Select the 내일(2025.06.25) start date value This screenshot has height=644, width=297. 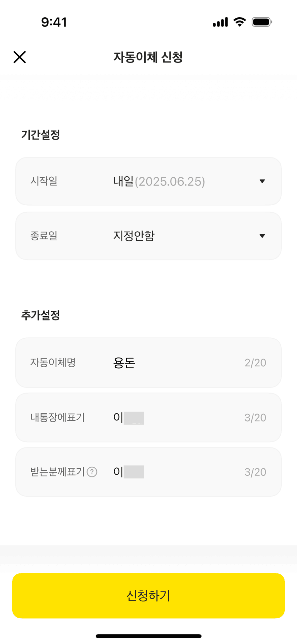(159, 181)
